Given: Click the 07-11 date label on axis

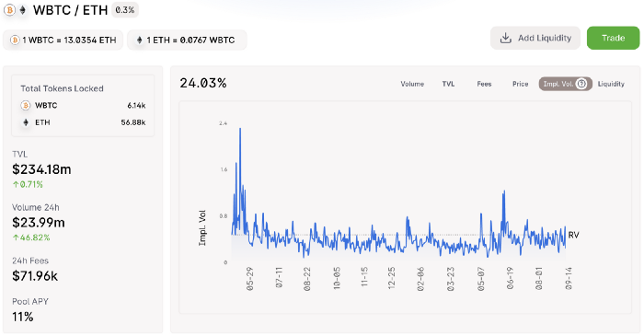Looking at the screenshot, I should click(279, 277).
